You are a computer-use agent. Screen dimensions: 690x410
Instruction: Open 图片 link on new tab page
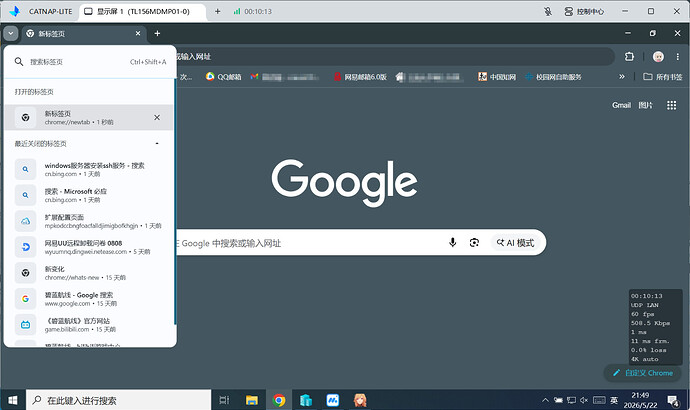646,105
